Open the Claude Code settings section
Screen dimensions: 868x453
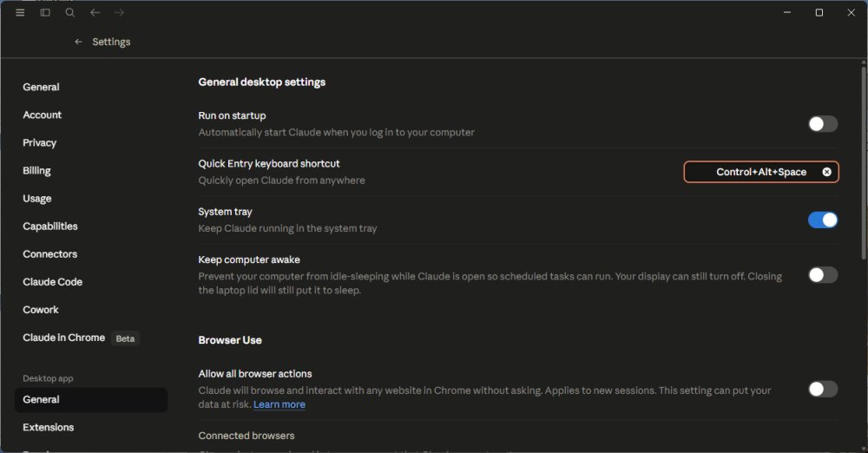pos(53,282)
